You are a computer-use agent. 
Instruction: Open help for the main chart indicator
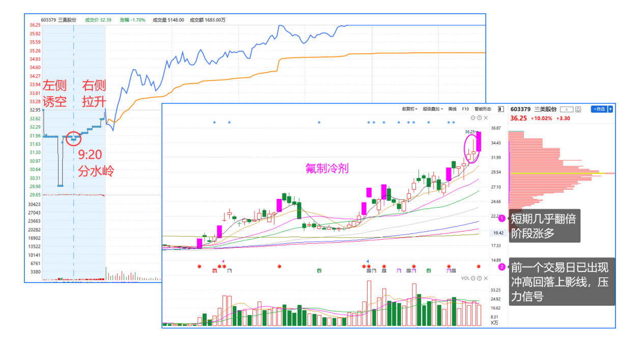click(x=479, y=118)
